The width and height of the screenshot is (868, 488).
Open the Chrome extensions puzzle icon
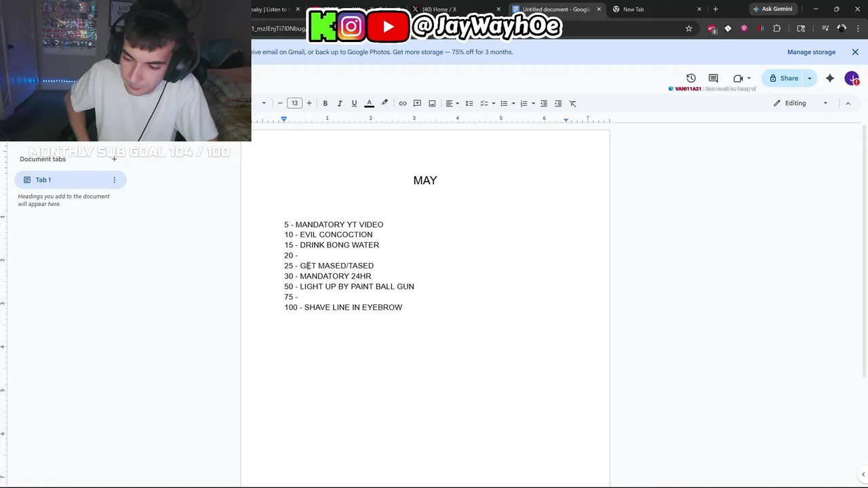(777, 28)
